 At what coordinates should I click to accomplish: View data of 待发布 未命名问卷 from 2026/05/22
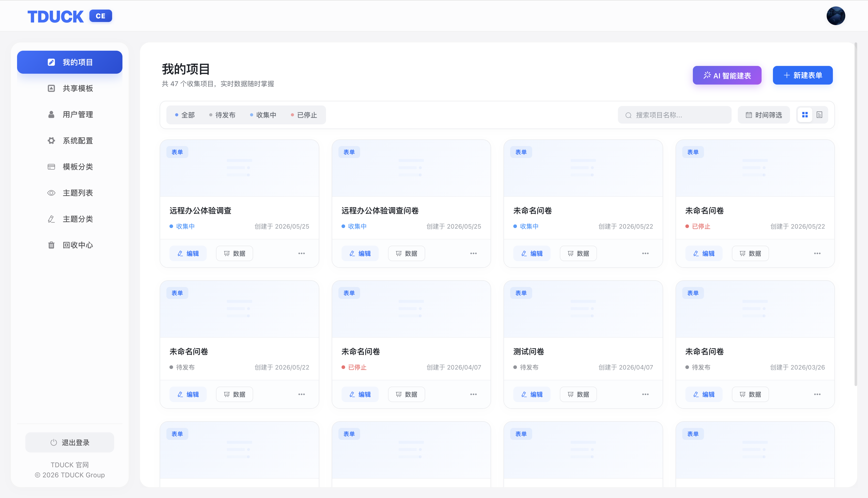[234, 394]
